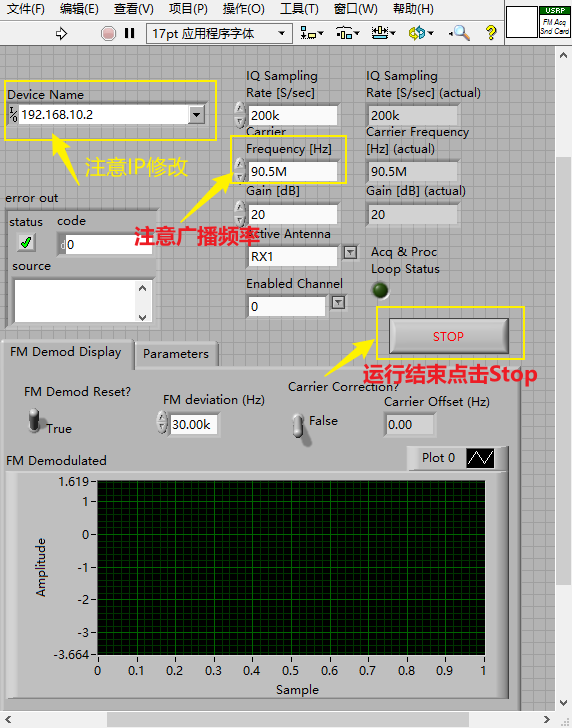
Task: Open the Resize Objects tool
Action: pos(383,33)
